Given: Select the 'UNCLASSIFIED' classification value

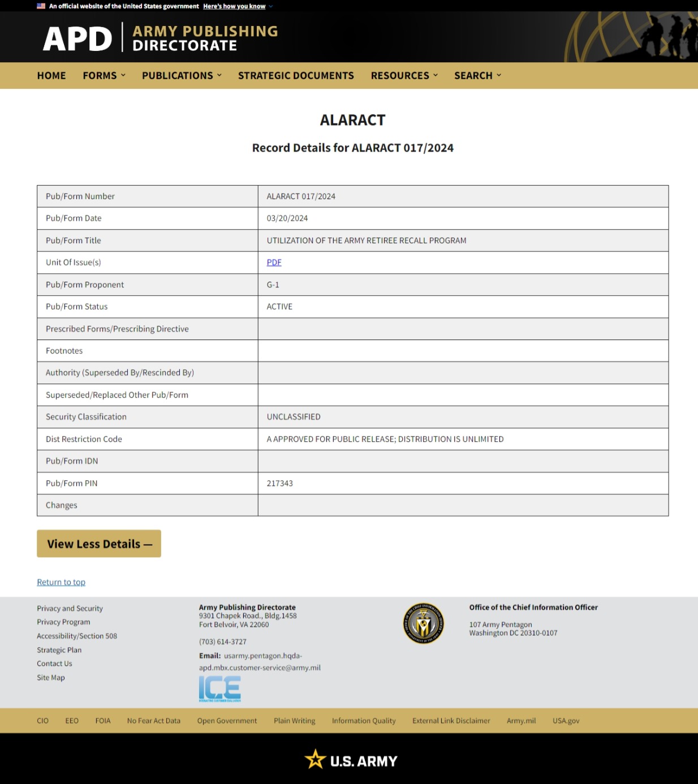Looking at the screenshot, I should pos(294,417).
